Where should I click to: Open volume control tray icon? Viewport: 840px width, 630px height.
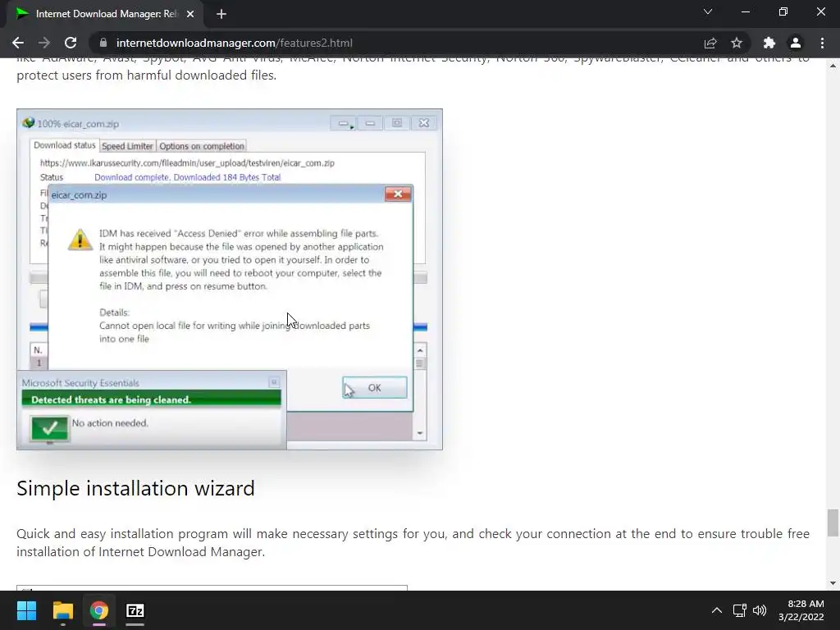(759, 610)
